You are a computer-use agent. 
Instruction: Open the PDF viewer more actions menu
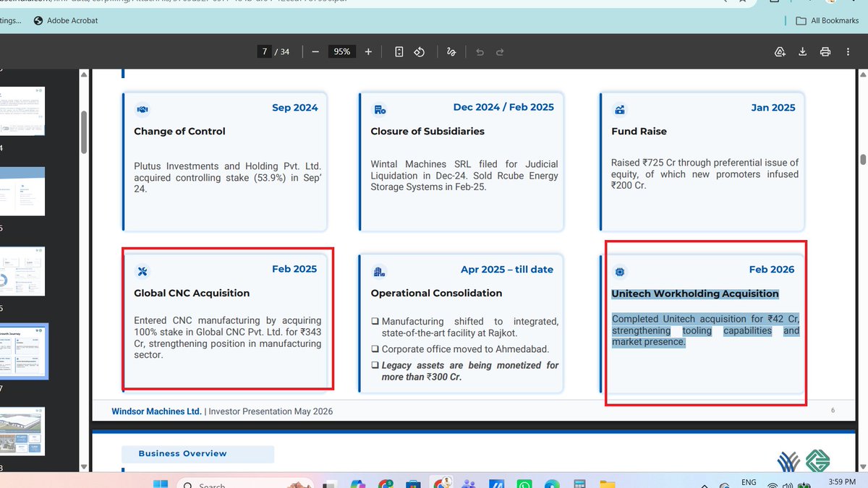click(849, 52)
